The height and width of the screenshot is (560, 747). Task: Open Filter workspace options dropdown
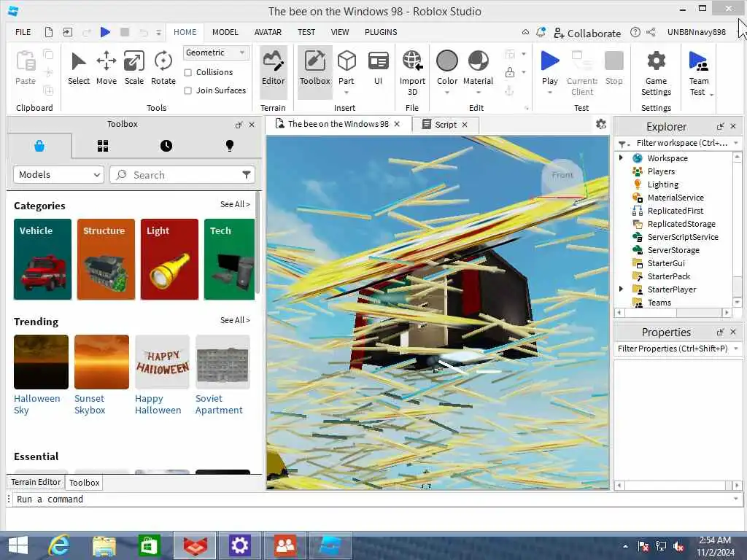[x=735, y=143]
